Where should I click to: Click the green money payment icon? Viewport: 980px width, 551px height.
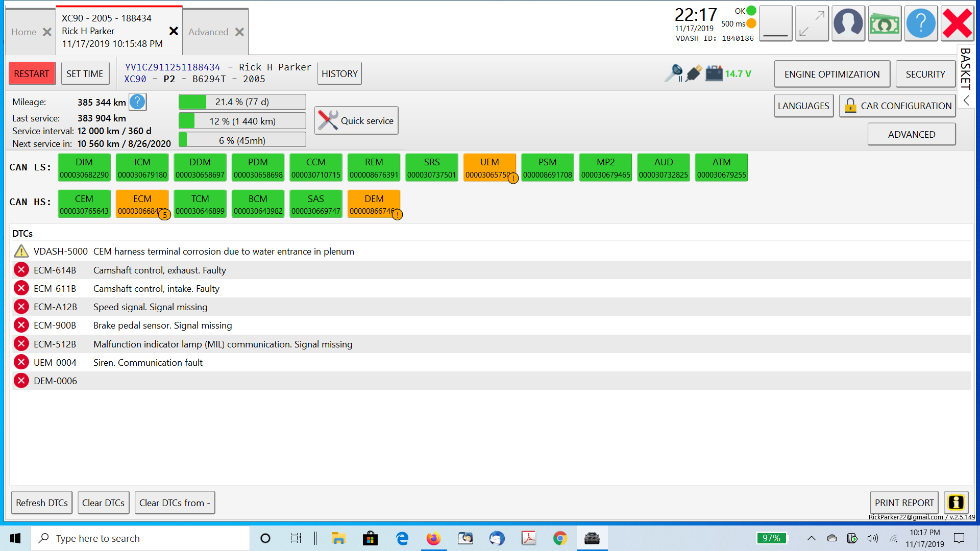pos(885,23)
